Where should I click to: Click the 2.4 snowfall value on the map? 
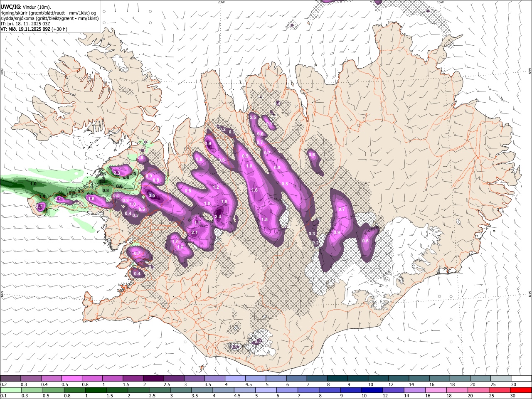217,217
